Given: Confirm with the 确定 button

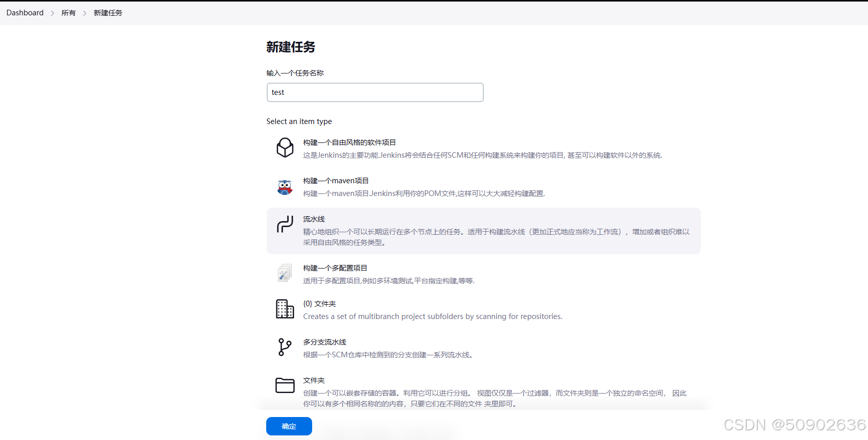Looking at the screenshot, I should [289, 426].
